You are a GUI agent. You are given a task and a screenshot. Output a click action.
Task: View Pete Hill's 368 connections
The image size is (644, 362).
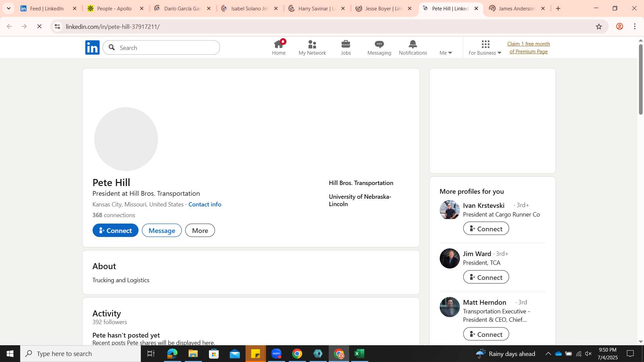[114, 215]
